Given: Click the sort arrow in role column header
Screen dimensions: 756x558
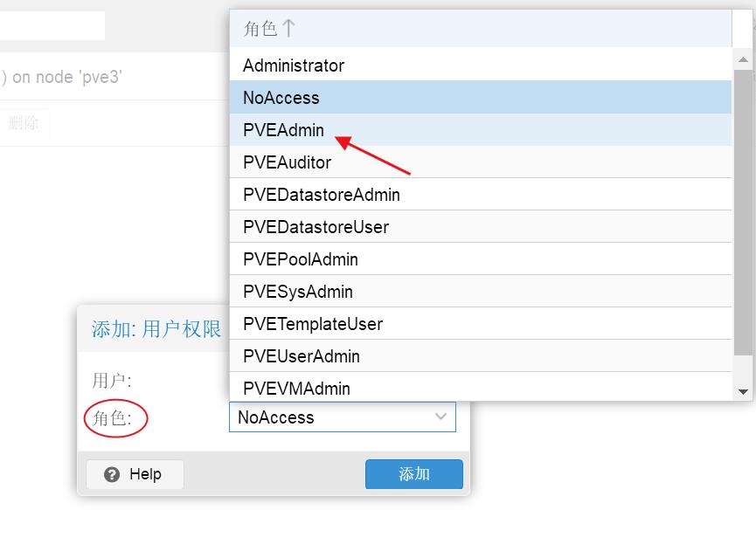Looking at the screenshot, I should (288, 29).
